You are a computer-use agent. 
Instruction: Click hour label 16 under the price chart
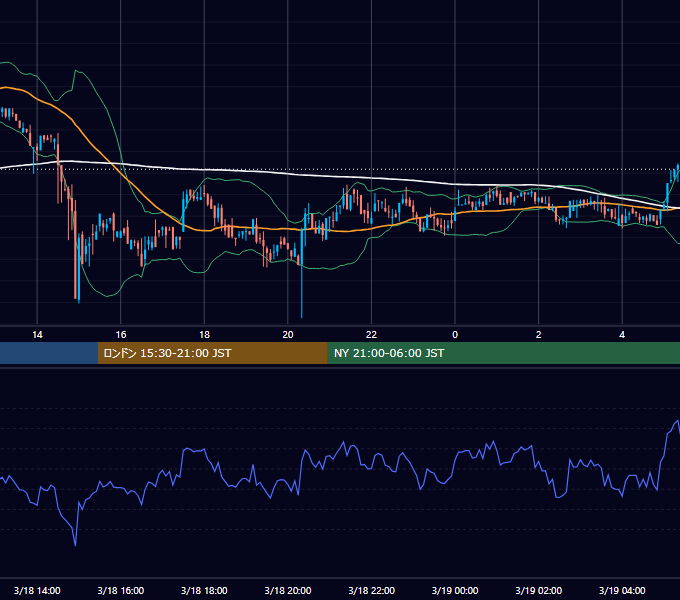(x=121, y=335)
